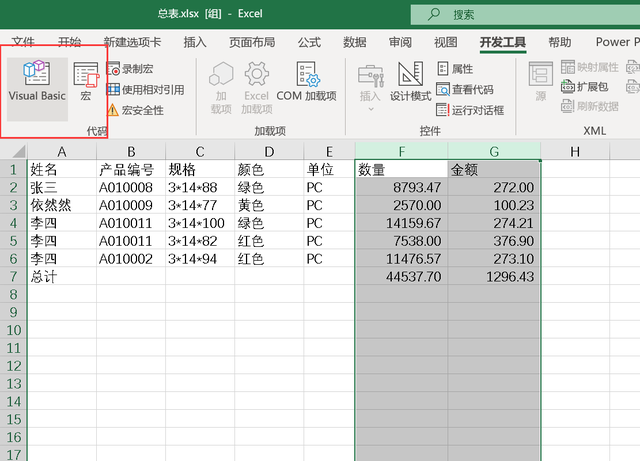Screen dimensions: 640x461
Task: Select row 1 header
Action: coord(13,169)
